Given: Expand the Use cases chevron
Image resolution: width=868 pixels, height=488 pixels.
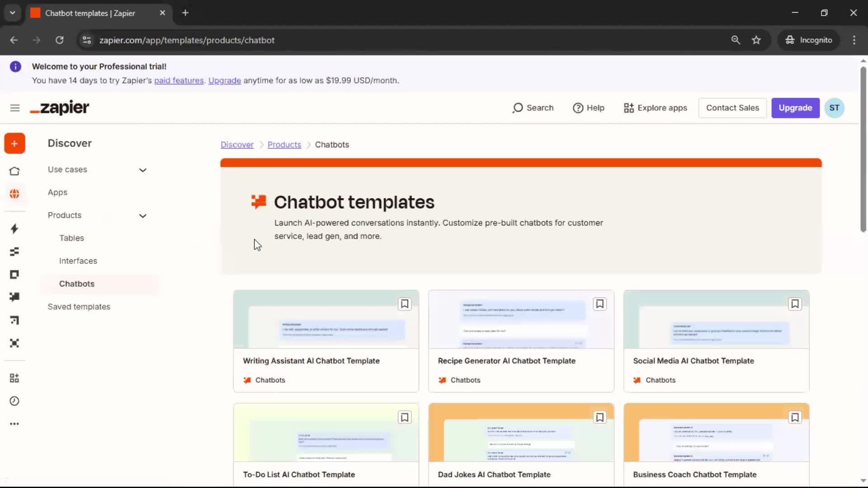Looking at the screenshot, I should coord(143,170).
